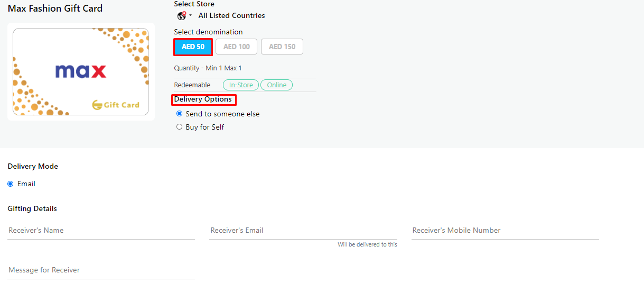This screenshot has height=292, width=644.
Task: Pick the AED 150 denomination
Action: click(282, 47)
